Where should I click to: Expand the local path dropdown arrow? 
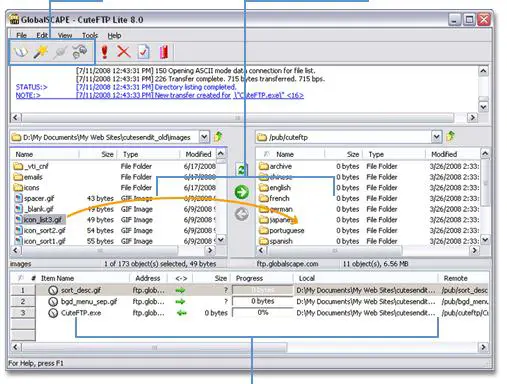click(x=204, y=137)
